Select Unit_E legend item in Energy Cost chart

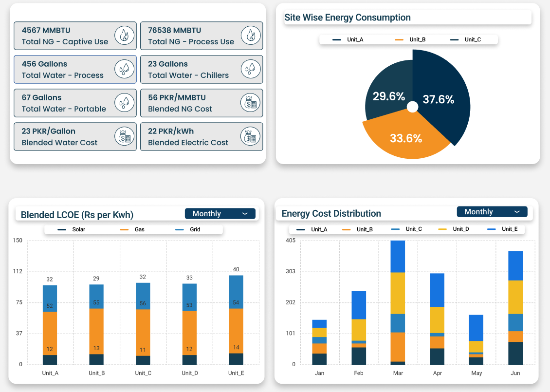(504, 229)
